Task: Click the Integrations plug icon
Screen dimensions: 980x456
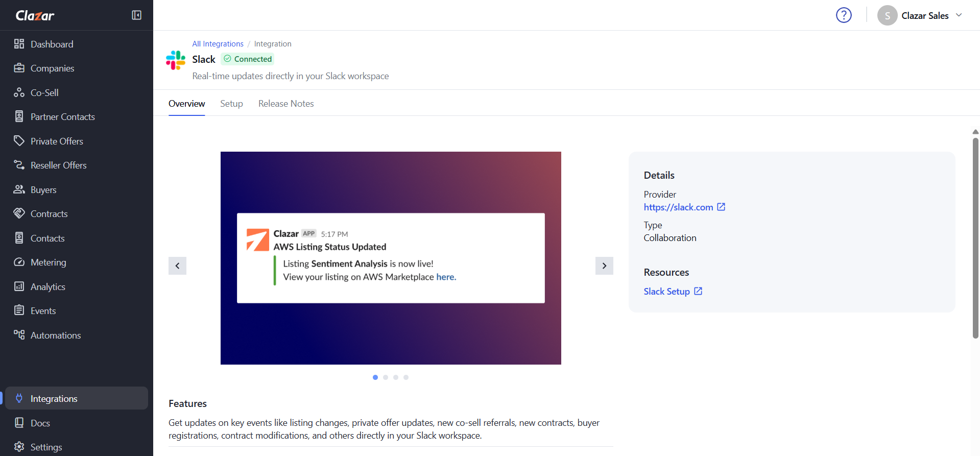Action: click(x=19, y=398)
